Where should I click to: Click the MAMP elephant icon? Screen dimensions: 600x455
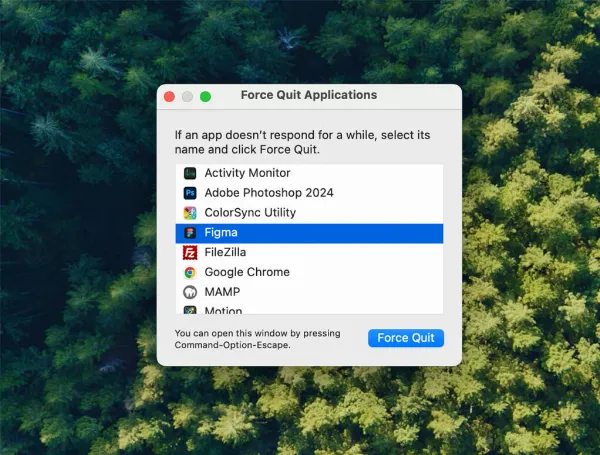(190, 292)
